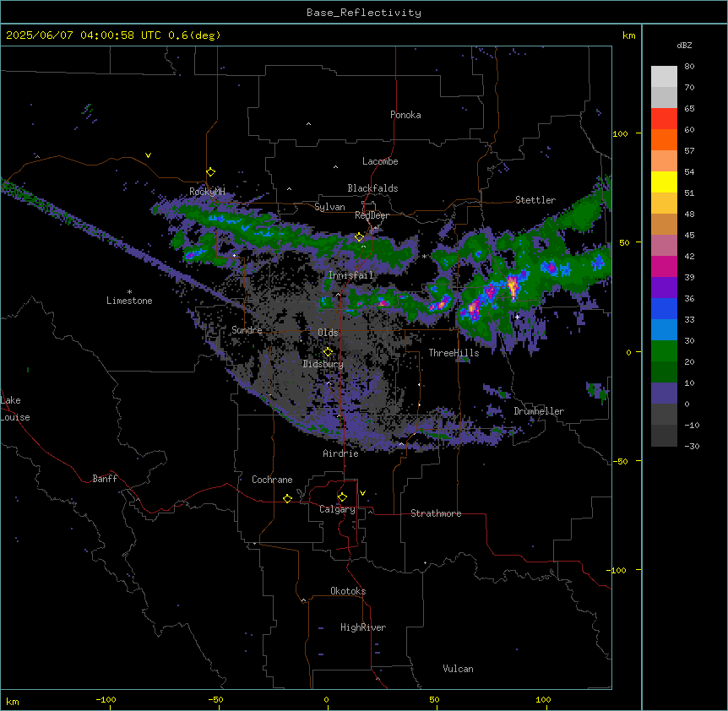Viewport: 728px width, 711px height.
Task: Click the HighRiver town label
Action: coord(363,627)
